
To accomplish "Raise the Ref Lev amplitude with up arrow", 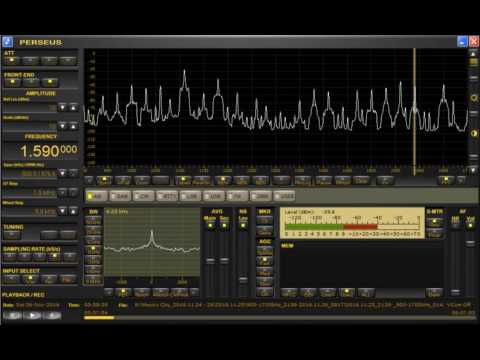I will tap(73, 108).
